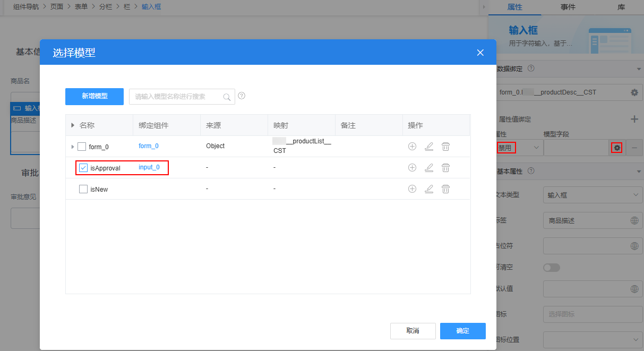
Task: Switch to the 属性 tab
Action: point(515,7)
